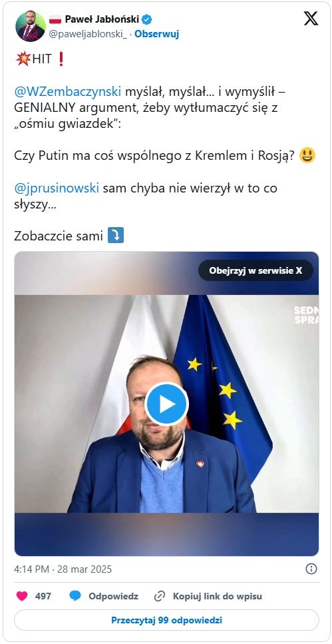The height and width of the screenshot is (644, 332).
Task: Click the X logo icon
Action: click(311, 19)
